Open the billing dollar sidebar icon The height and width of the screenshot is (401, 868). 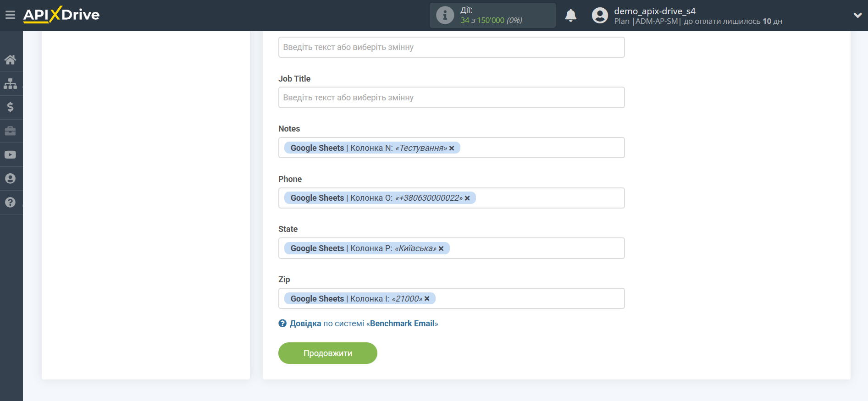coord(10,107)
